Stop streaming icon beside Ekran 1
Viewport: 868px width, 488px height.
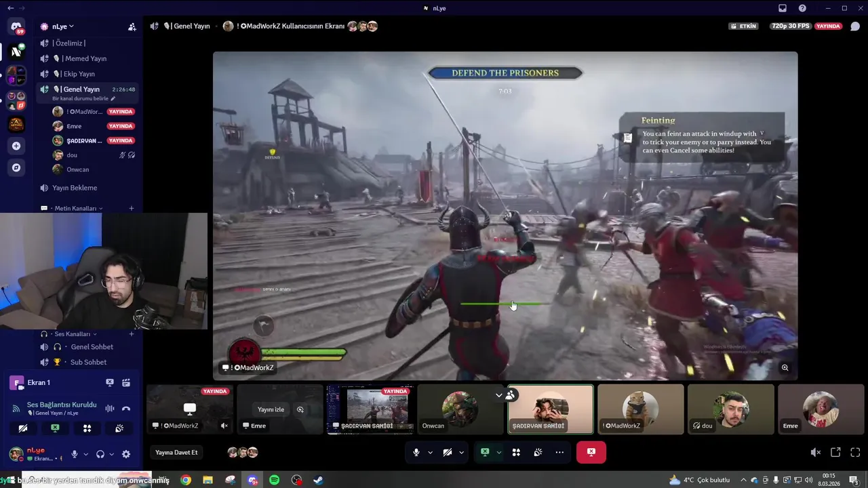click(x=110, y=382)
